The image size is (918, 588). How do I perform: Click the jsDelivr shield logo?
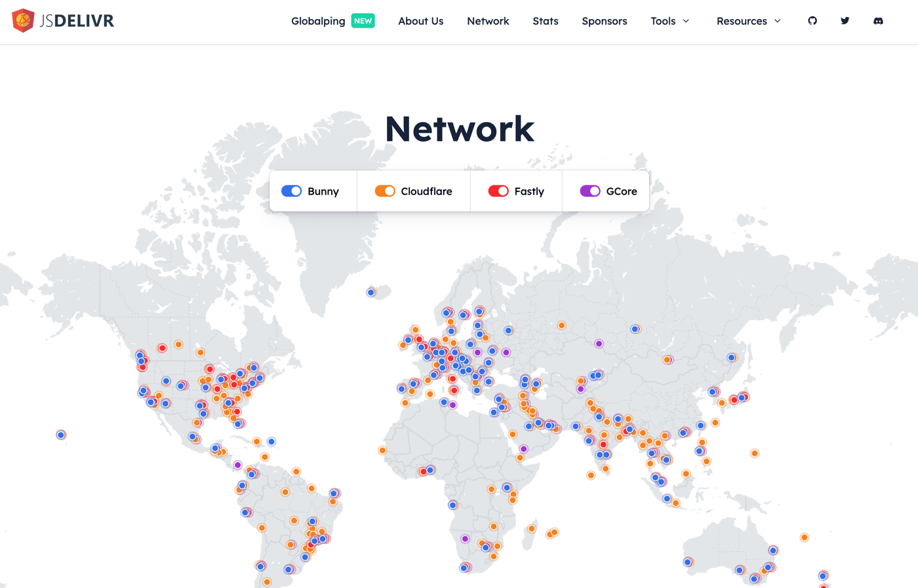(x=23, y=20)
